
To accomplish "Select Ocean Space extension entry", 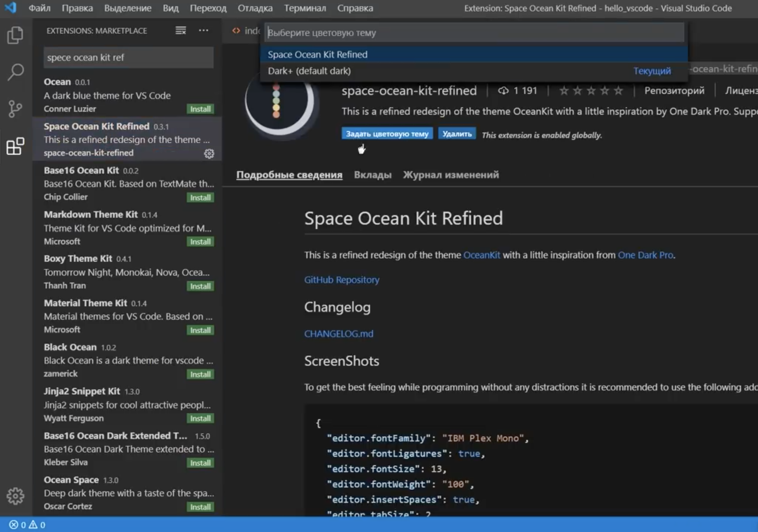I will pos(127,493).
